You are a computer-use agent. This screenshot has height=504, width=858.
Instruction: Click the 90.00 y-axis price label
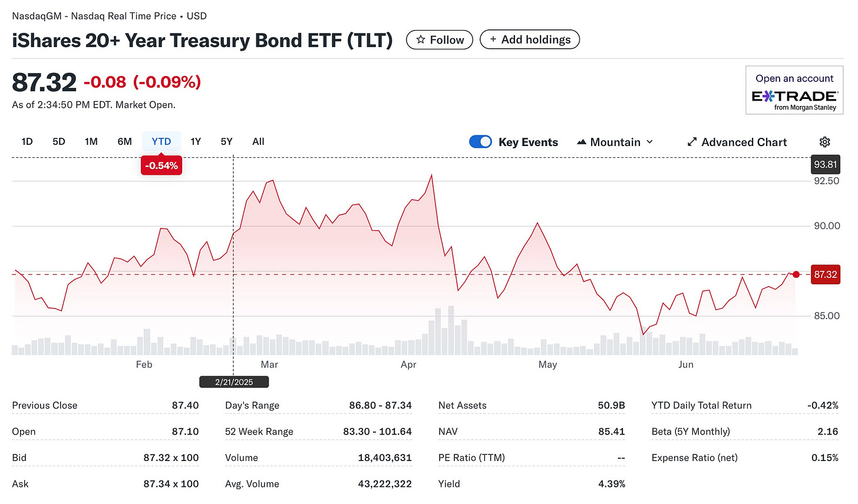coord(826,226)
